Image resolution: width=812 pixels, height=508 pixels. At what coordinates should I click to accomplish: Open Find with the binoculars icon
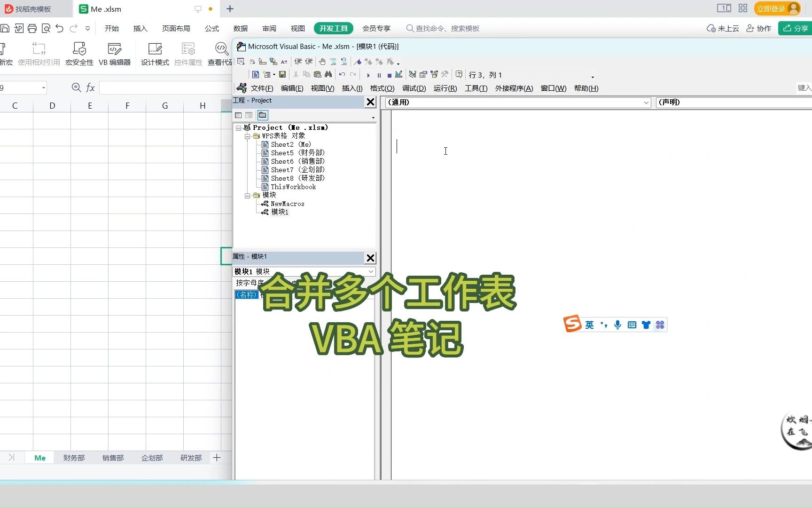(x=328, y=74)
